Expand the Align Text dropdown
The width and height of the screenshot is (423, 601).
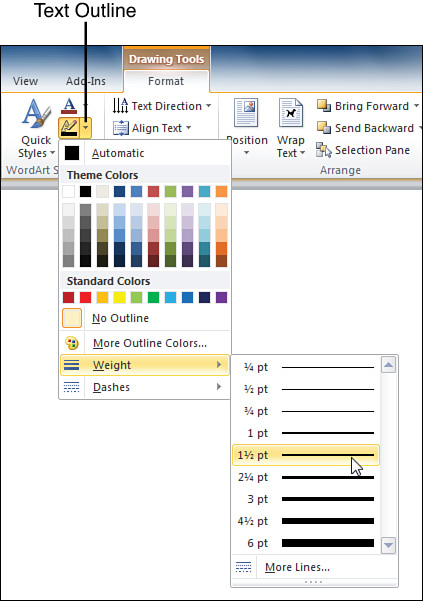152,128
